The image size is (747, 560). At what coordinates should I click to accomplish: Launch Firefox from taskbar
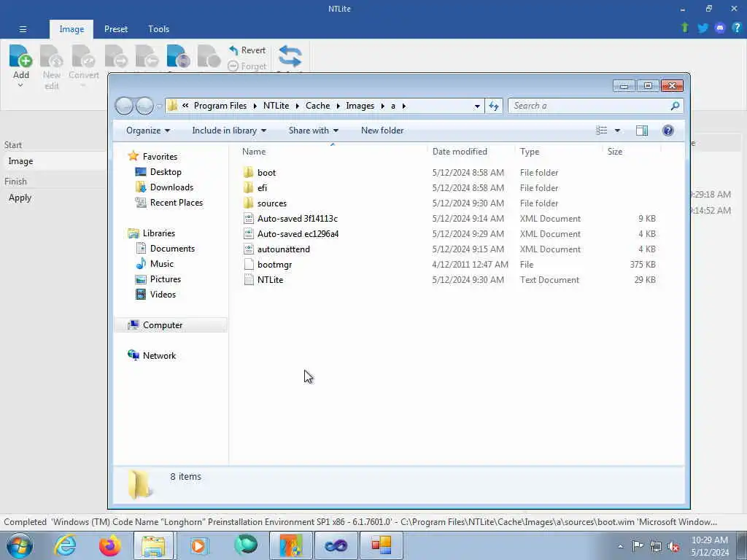[109, 545]
